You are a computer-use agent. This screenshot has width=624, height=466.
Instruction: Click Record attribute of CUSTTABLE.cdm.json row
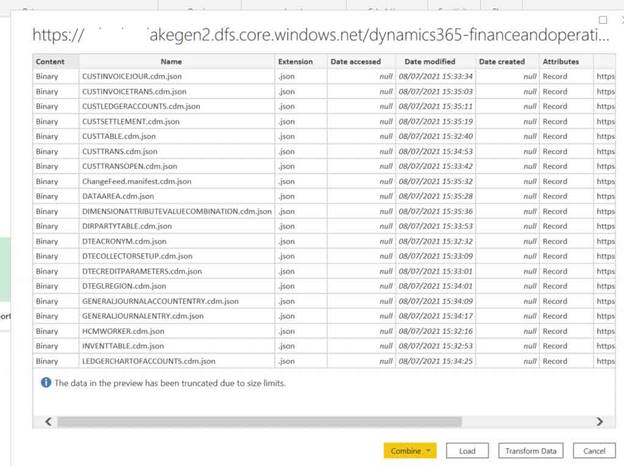point(555,136)
